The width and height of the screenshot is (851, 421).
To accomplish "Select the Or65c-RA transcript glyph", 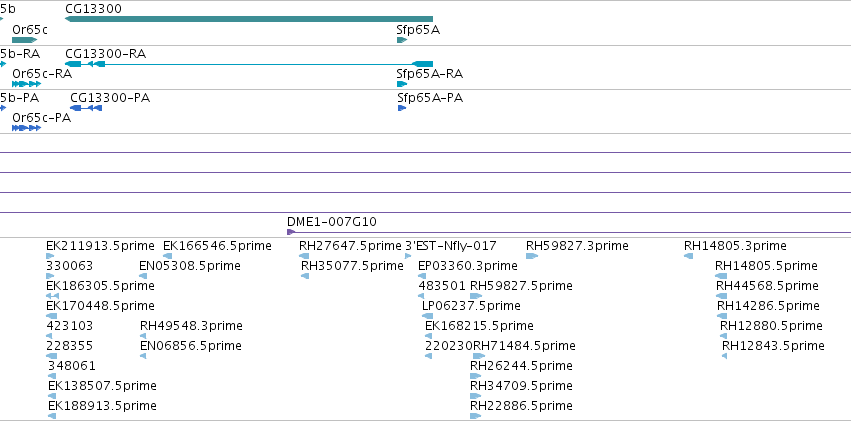I will point(27,84).
